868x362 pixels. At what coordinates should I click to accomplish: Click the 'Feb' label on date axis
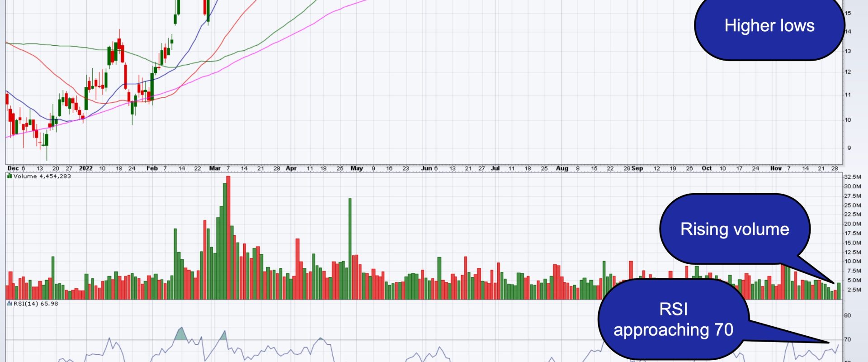(x=152, y=168)
